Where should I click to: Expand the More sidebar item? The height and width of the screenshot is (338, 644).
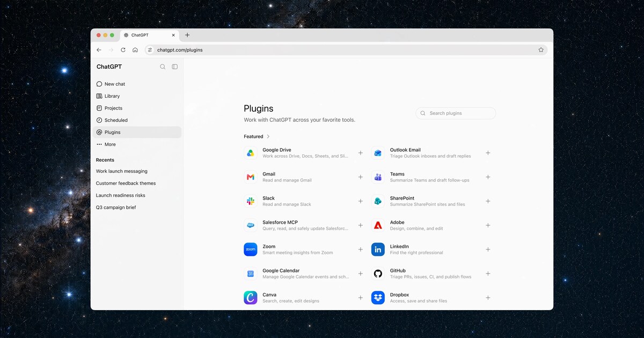click(x=137, y=144)
